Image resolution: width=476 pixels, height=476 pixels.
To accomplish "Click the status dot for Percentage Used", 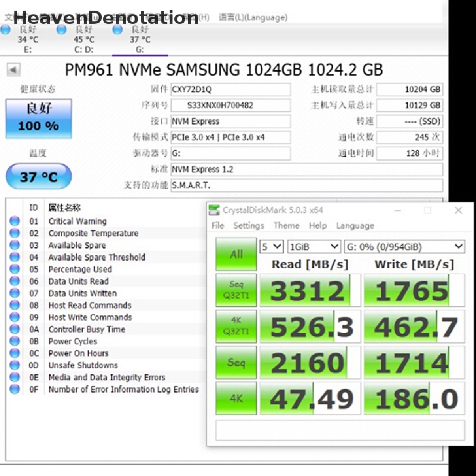I will (14, 269).
